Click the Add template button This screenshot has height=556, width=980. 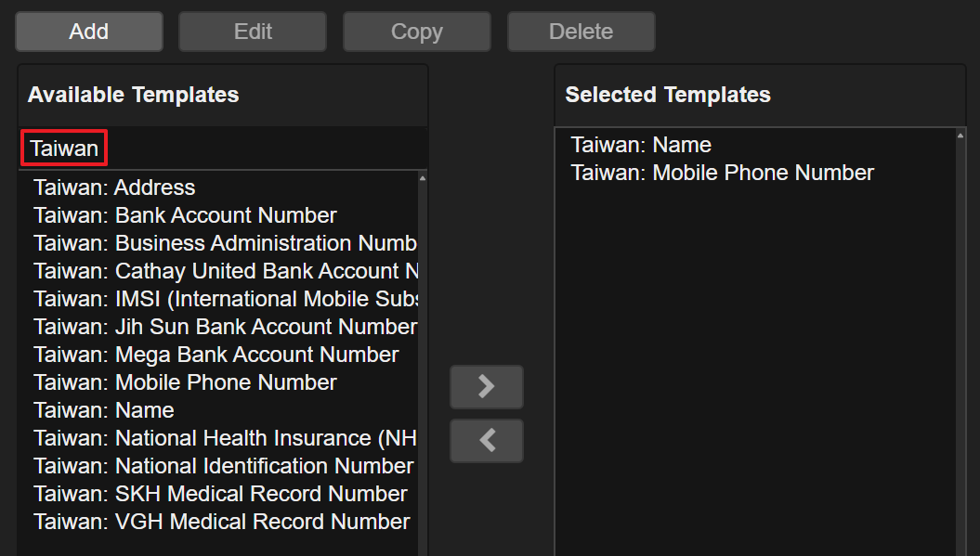(89, 32)
